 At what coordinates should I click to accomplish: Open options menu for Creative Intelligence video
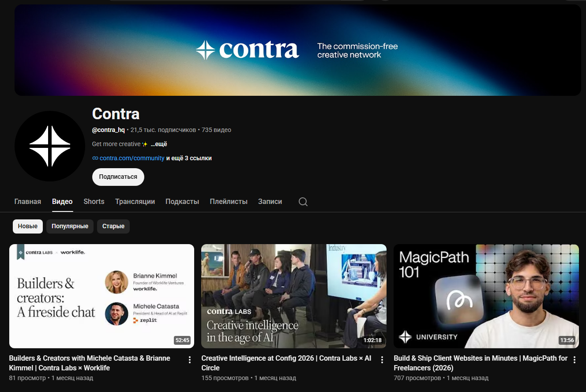pyautogui.click(x=382, y=360)
